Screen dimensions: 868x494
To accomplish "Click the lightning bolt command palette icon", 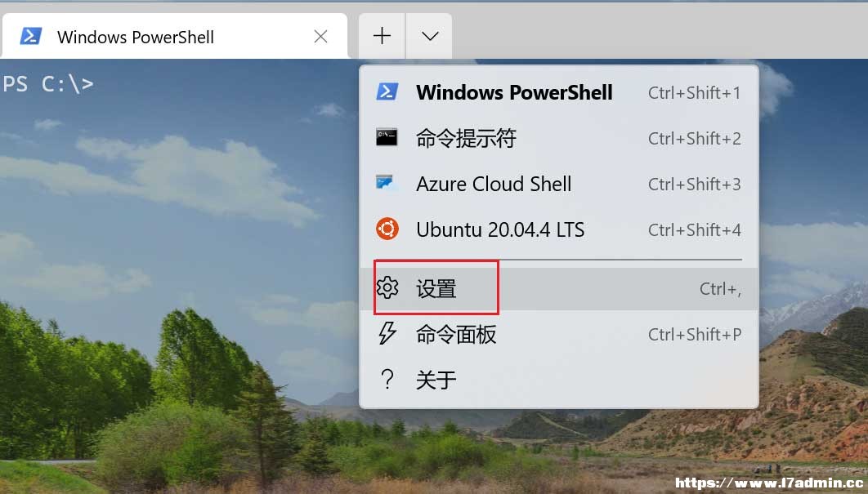I will pos(387,334).
